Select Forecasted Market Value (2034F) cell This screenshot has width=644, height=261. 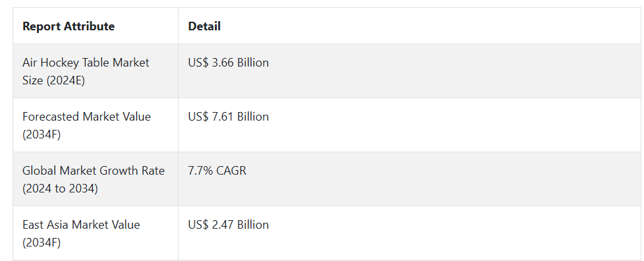(96, 125)
